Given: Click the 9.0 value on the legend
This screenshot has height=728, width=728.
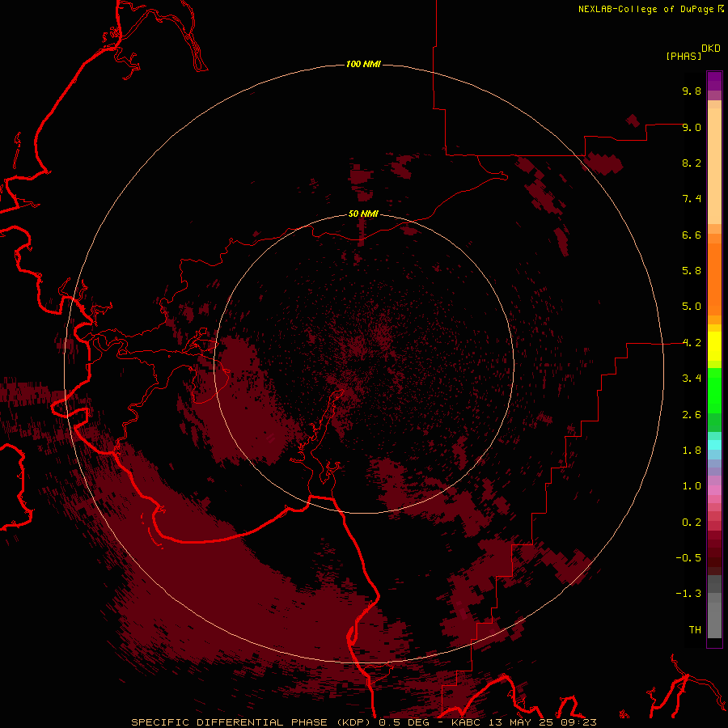Looking at the screenshot, I should (x=692, y=127).
